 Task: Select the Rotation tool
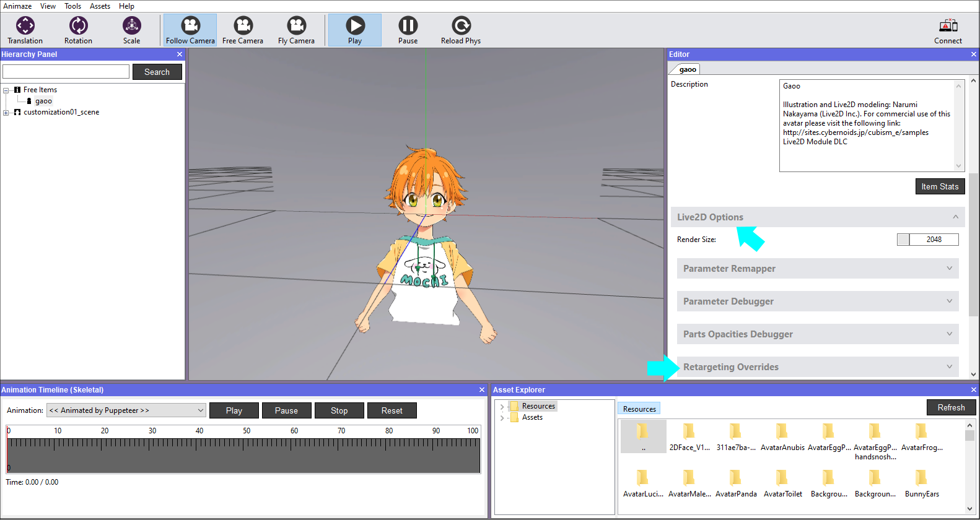click(78, 30)
